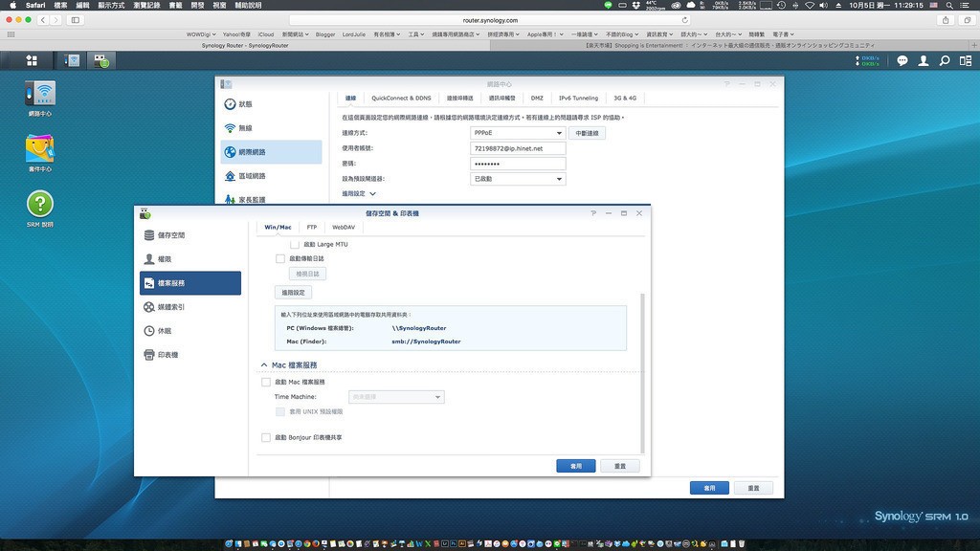Toggle the Safari sidebar button

[x=75, y=20]
